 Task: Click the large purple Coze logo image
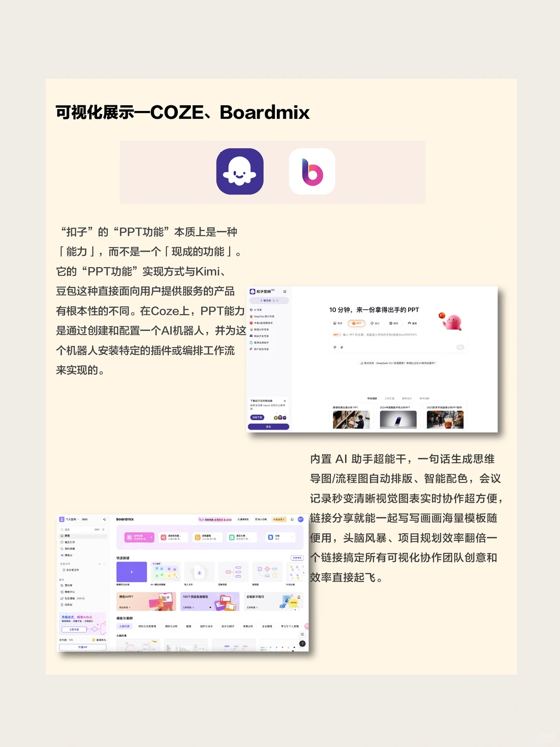coord(240,171)
